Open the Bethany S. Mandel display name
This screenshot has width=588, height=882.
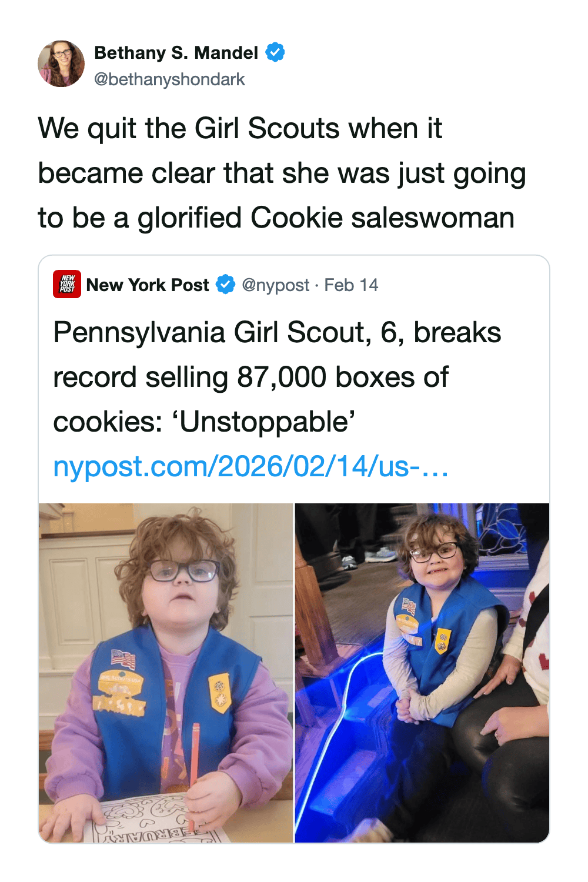(176, 53)
